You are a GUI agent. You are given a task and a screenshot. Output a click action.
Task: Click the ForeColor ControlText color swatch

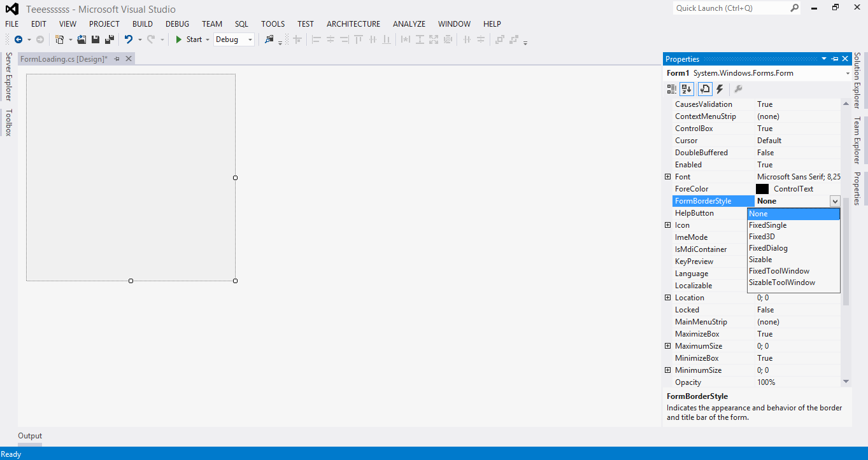762,188
